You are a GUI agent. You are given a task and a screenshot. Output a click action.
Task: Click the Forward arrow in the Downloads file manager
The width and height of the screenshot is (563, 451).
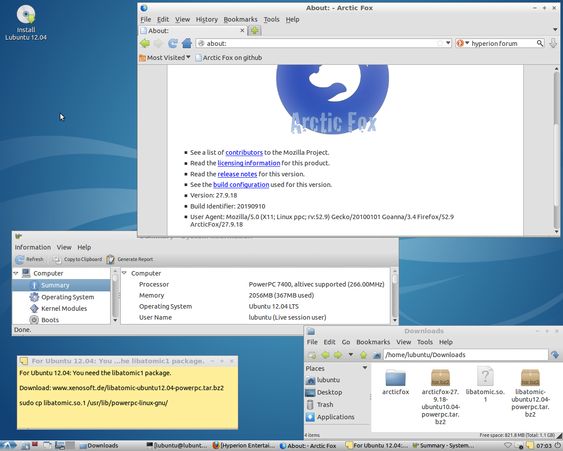[x=338, y=355]
